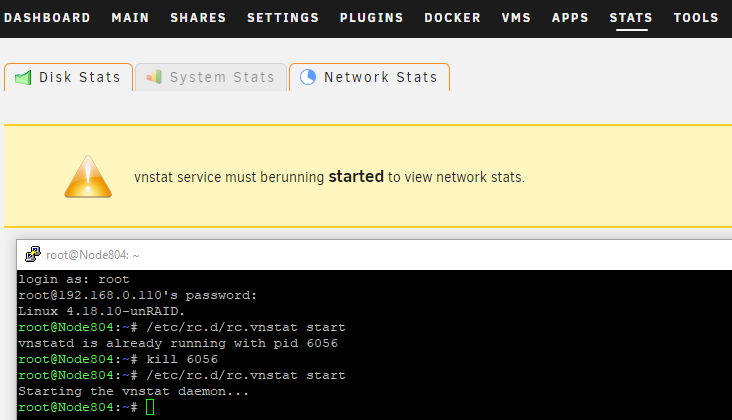Switch to the Disk Stats tab
732x420 pixels.
[x=69, y=77]
